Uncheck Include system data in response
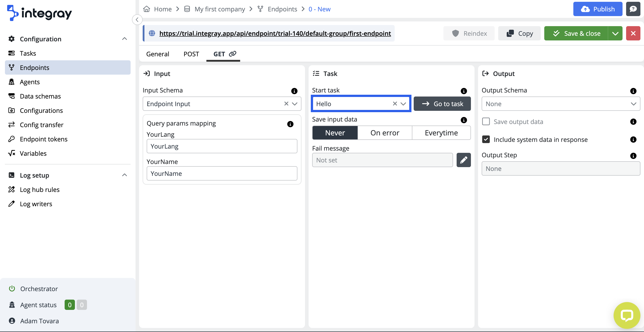Viewport: 644px width, 332px height. click(x=486, y=139)
